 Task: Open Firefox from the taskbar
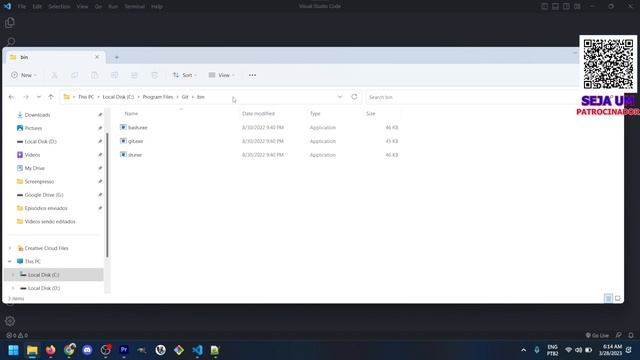51,350
